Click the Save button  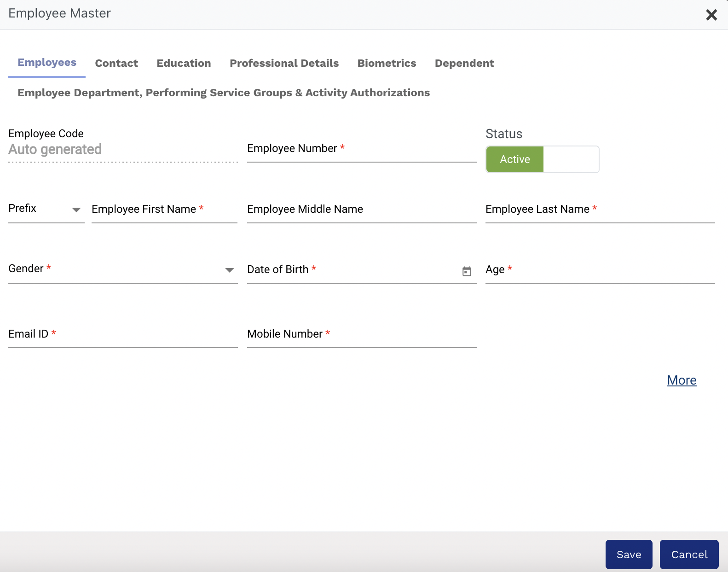pyautogui.click(x=629, y=554)
